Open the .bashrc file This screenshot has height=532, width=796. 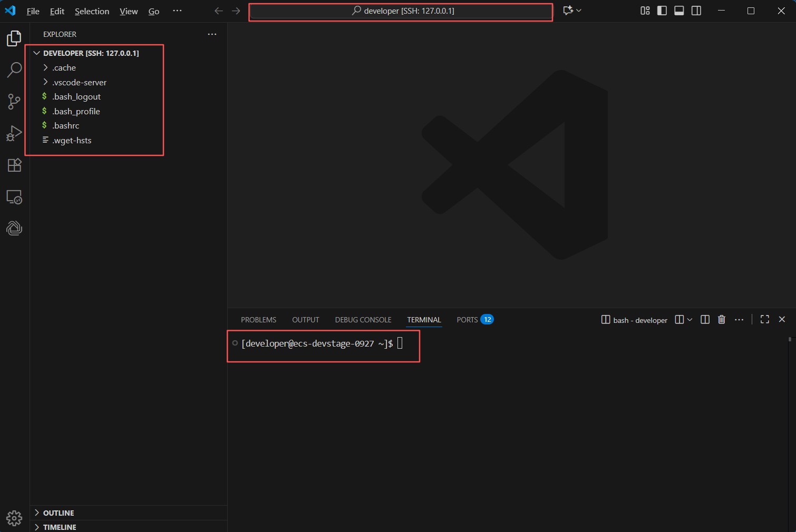point(66,126)
